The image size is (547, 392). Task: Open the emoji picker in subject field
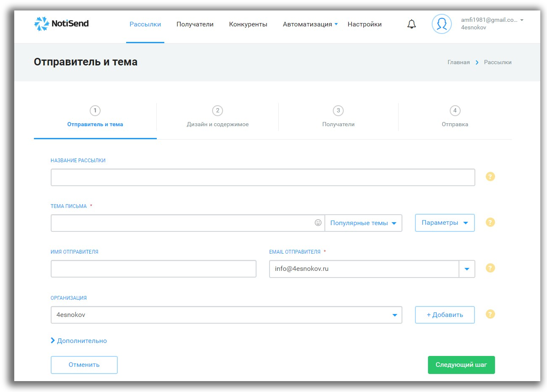(x=318, y=223)
